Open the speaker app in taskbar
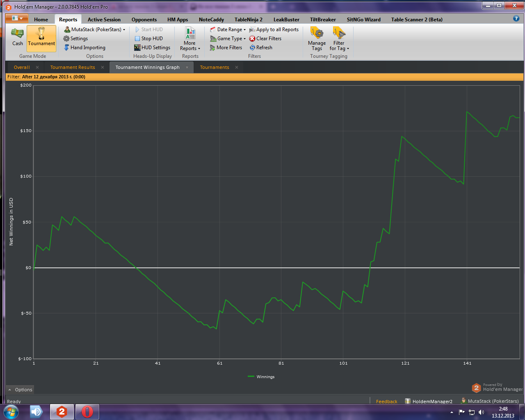Screen dimensions: 525x420 37,412
